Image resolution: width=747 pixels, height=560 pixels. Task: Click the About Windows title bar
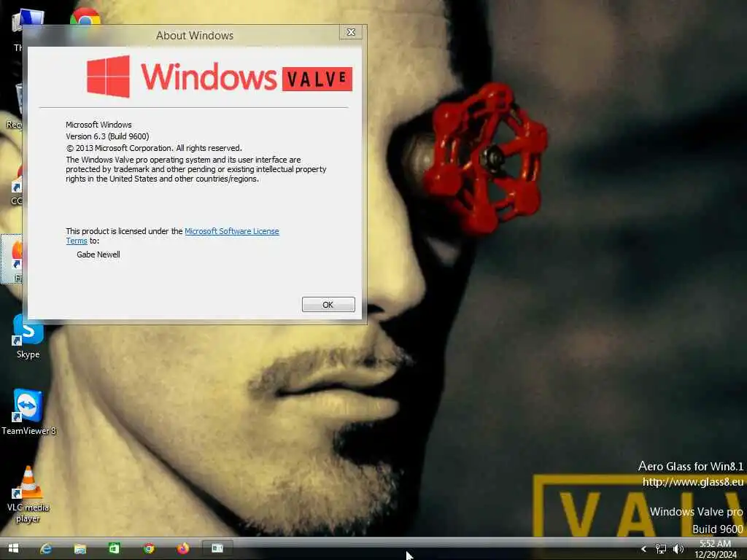pyautogui.click(x=195, y=35)
